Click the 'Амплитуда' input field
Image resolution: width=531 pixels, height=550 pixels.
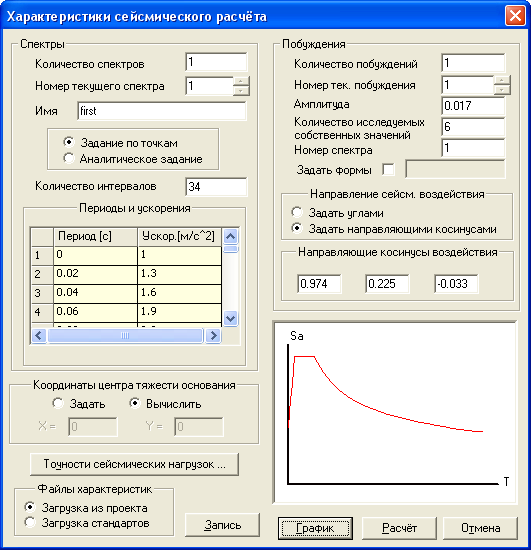tap(473, 106)
